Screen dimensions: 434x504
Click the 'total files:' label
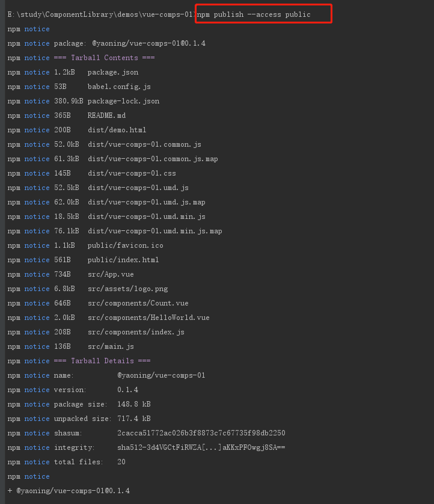point(78,462)
